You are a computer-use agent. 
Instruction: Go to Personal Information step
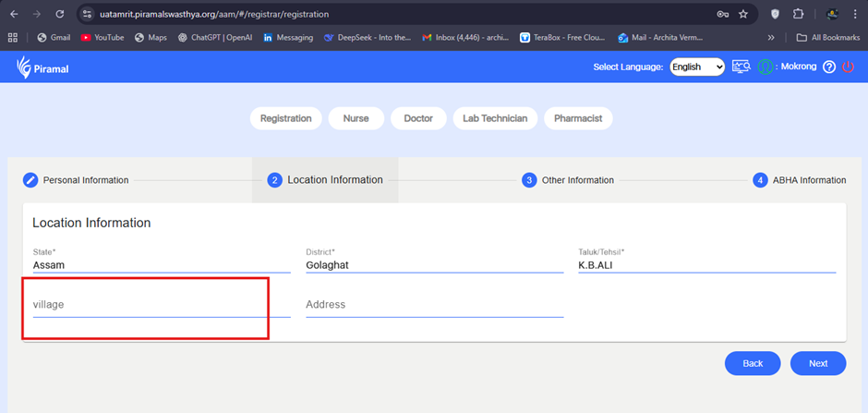pos(76,180)
